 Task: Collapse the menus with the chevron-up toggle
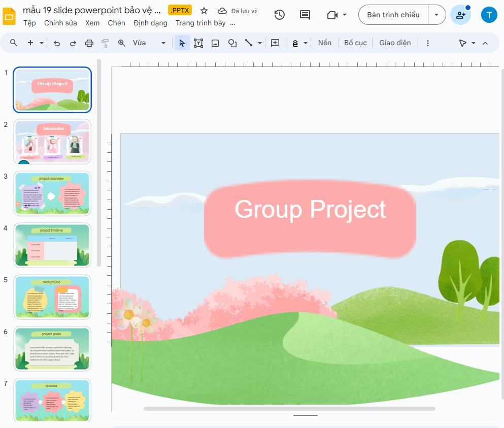click(485, 43)
